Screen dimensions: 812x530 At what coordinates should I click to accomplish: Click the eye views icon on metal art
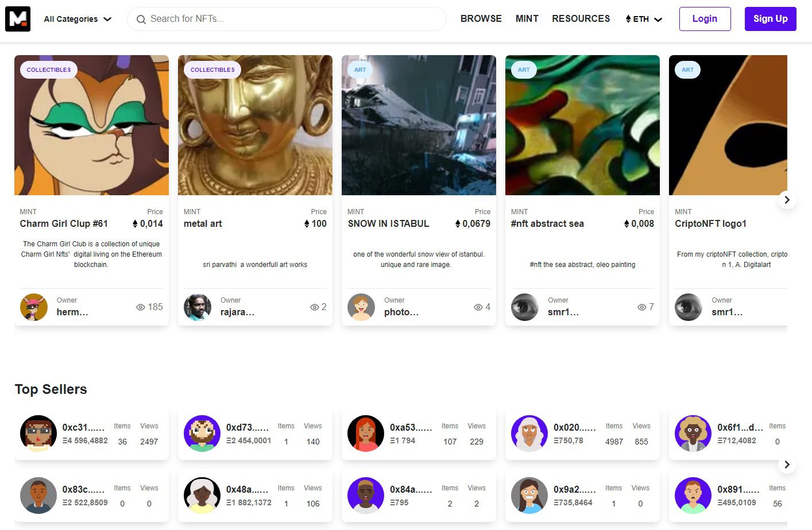click(x=314, y=307)
